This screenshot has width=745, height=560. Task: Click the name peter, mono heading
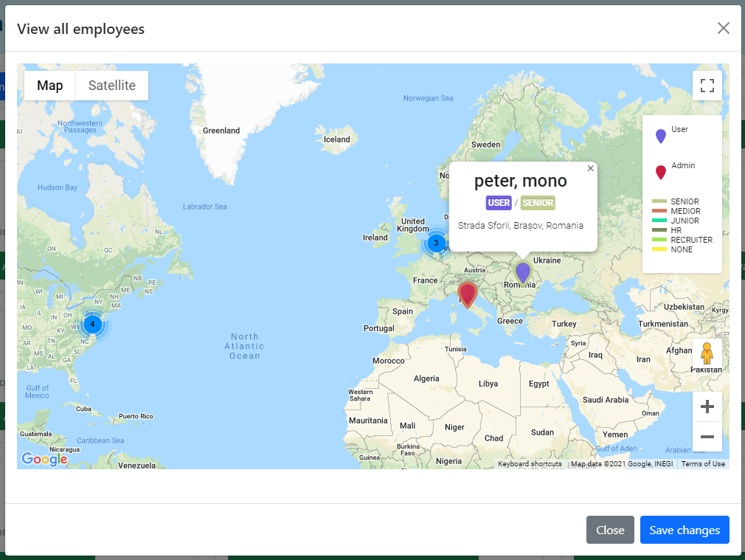click(x=520, y=181)
